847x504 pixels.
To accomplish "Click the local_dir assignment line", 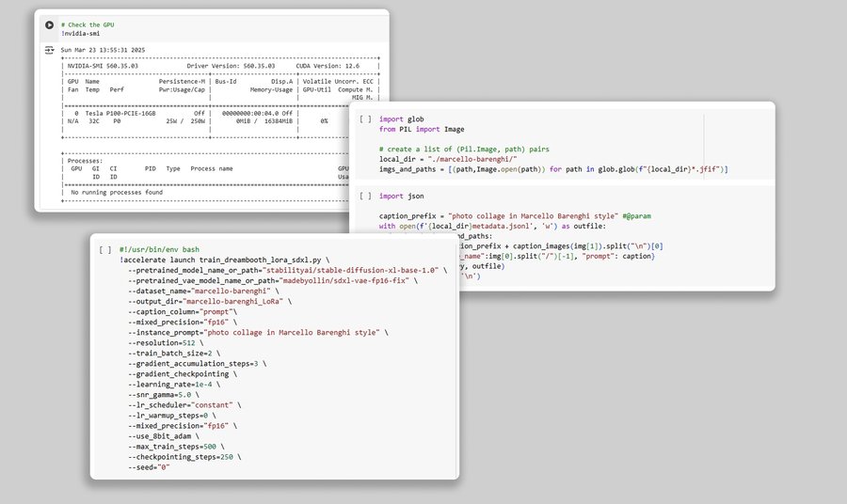I will click(x=448, y=159).
